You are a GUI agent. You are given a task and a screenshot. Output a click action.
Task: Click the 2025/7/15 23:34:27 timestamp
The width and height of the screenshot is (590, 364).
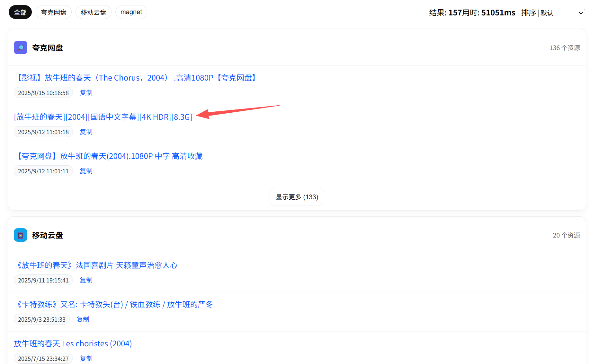pos(43,359)
